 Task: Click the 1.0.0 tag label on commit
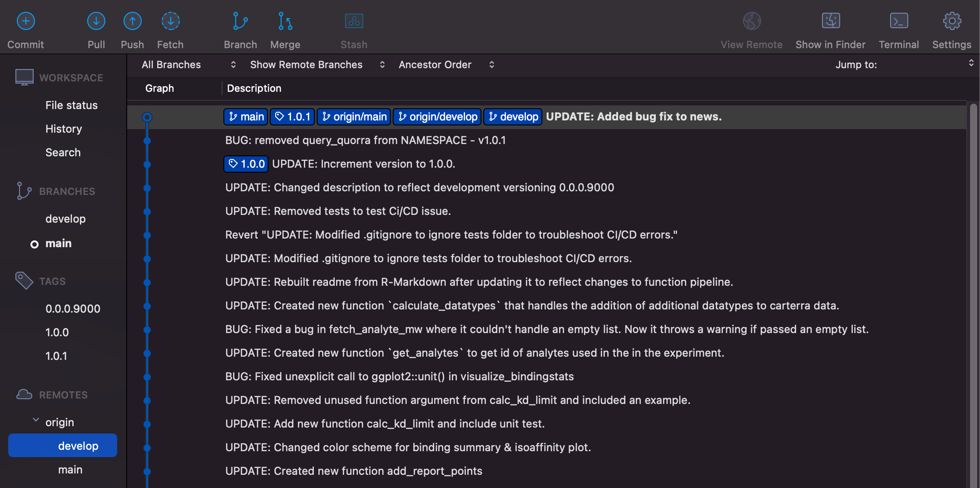coord(246,164)
